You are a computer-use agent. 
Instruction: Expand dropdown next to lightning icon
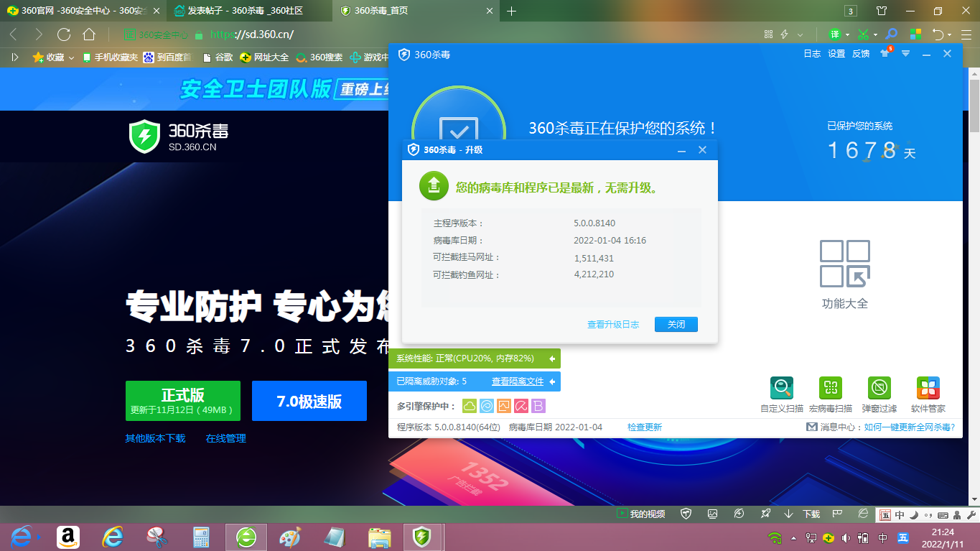point(800,34)
